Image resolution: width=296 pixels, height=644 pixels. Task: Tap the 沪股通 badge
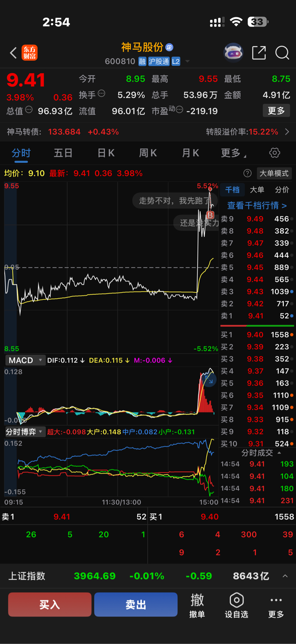point(159,61)
